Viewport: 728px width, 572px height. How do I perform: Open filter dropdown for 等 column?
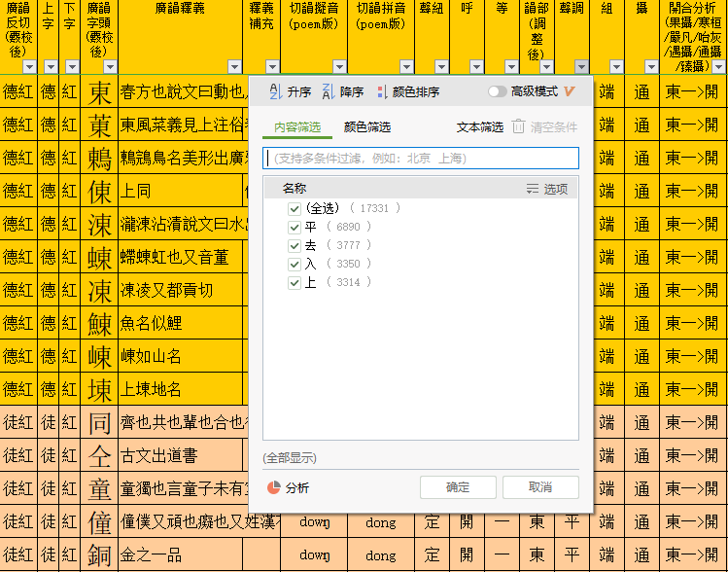tap(511, 67)
